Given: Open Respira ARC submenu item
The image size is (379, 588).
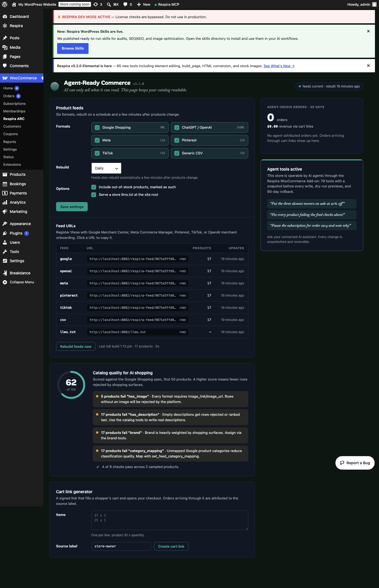Looking at the screenshot, I should [x=14, y=119].
